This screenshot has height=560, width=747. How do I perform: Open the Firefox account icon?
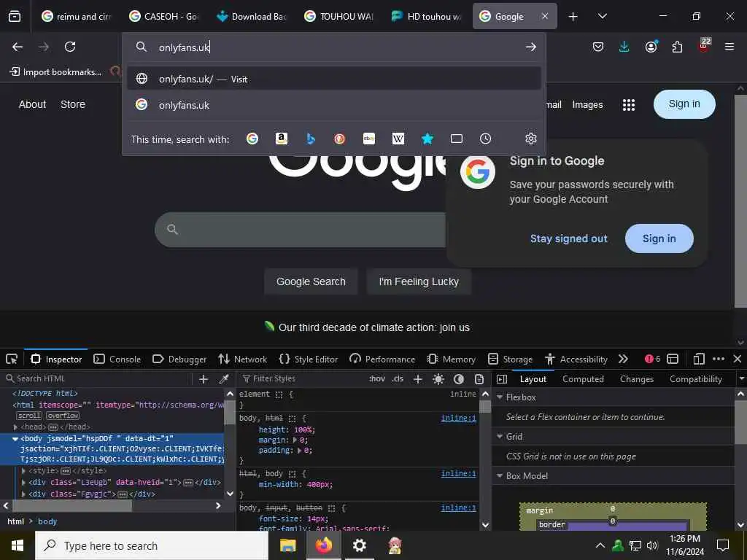[651, 47]
